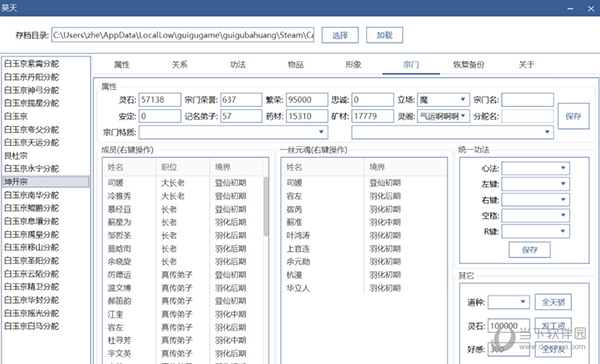Select 叶鸿涛 in the 一丝元魂 list

(364, 235)
